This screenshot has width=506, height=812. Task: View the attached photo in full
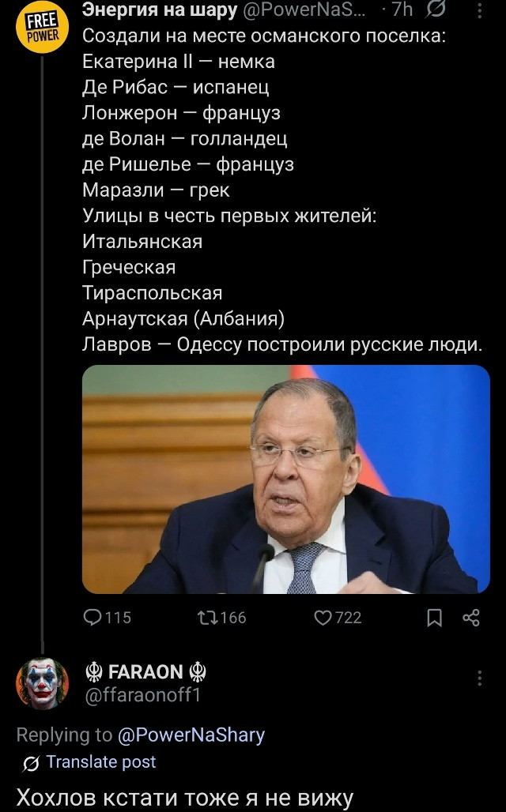(x=285, y=479)
